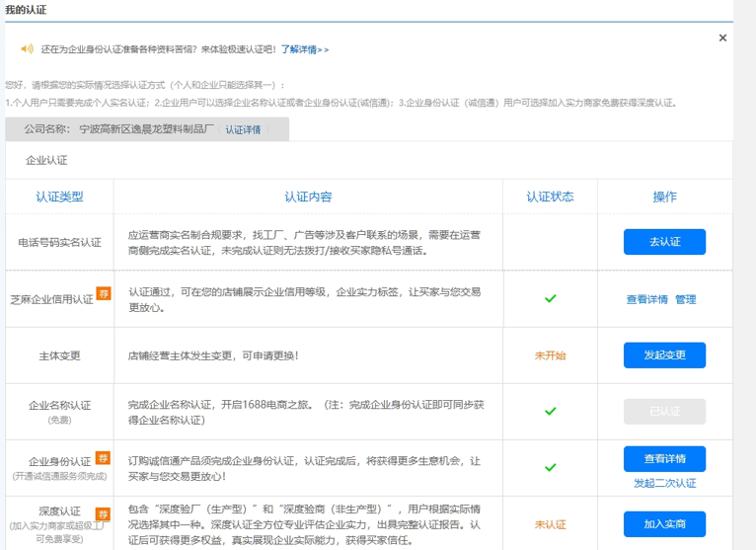Open 认证详情 next to company name
756x550 pixels.
tap(243, 129)
